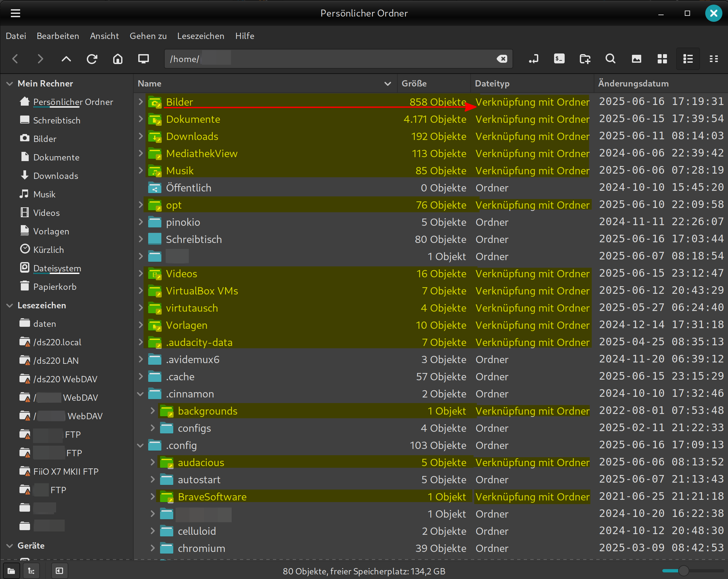Open terminal in current folder
This screenshot has height=579, width=728.
click(x=559, y=59)
